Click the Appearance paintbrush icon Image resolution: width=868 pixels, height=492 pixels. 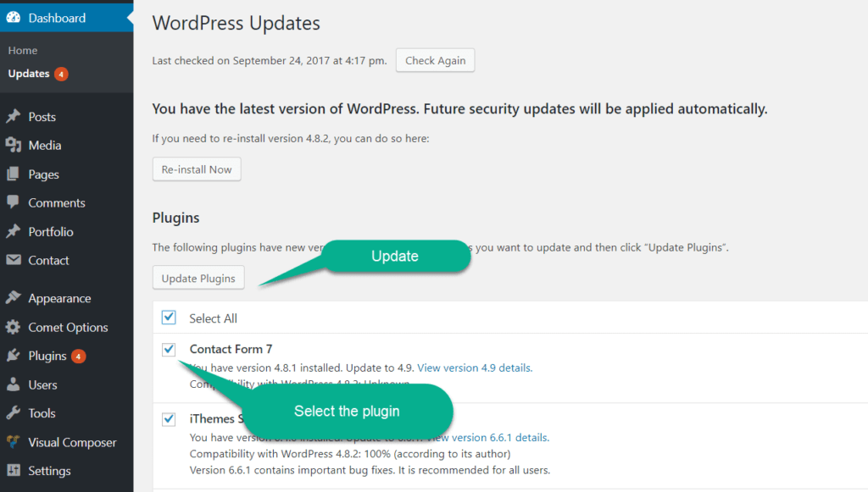coord(14,298)
